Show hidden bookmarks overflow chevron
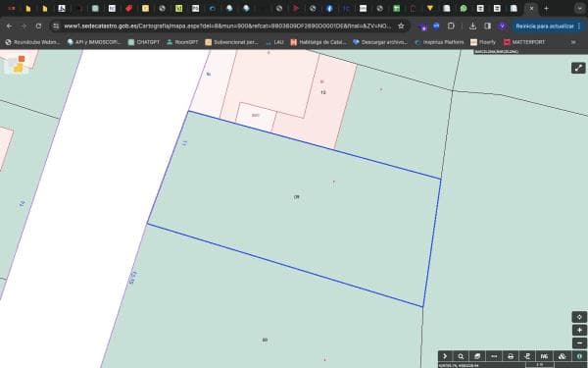The height and width of the screenshot is (368, 588). 573,42
